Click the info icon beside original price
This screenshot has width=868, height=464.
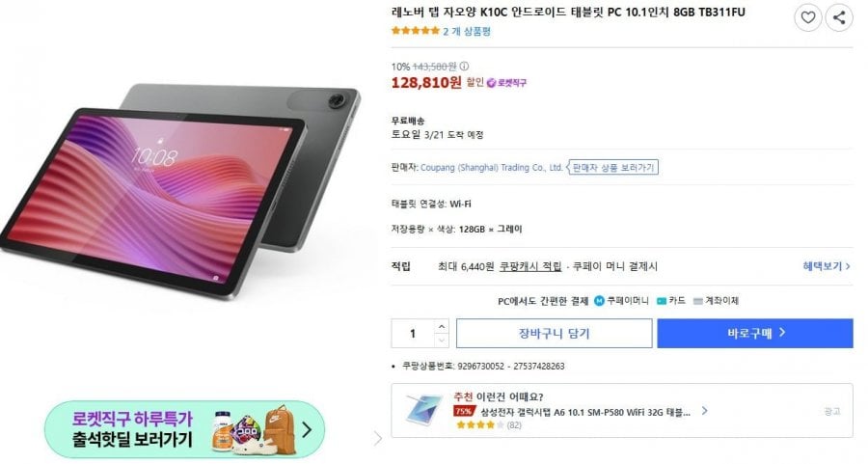464,67
